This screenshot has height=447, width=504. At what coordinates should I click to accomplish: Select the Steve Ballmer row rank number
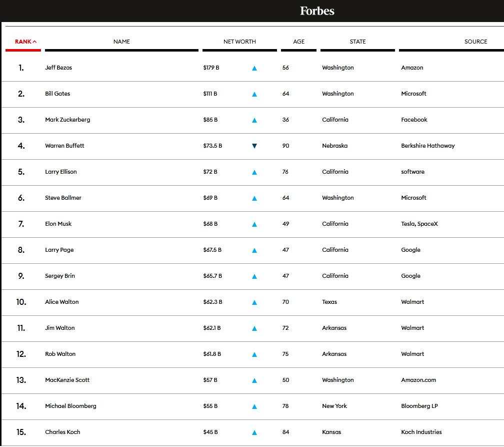pos(21,198)
